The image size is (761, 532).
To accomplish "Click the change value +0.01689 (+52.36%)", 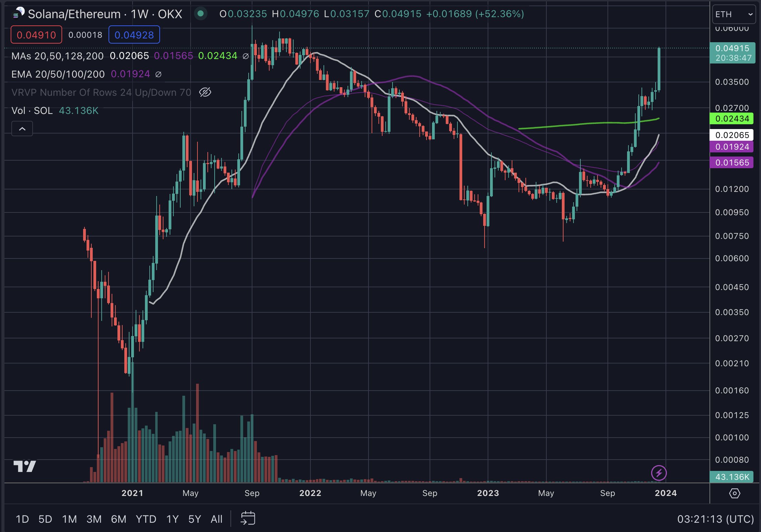I will click(x=475, y=14).
